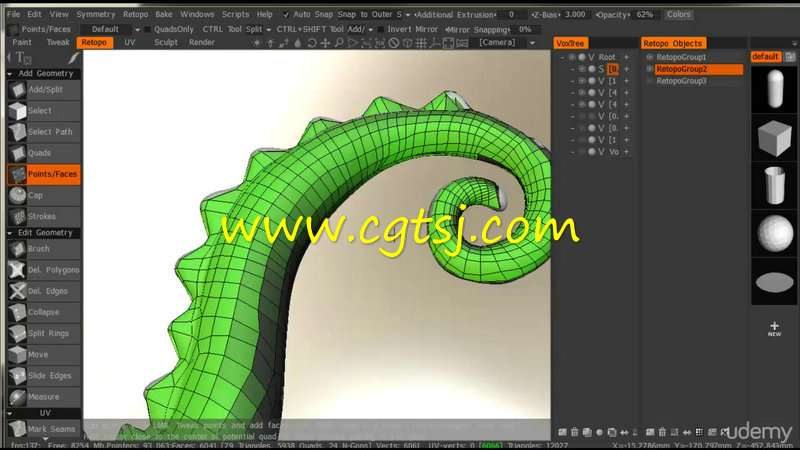Collapse the UV section in left panel

click(10, 413)
